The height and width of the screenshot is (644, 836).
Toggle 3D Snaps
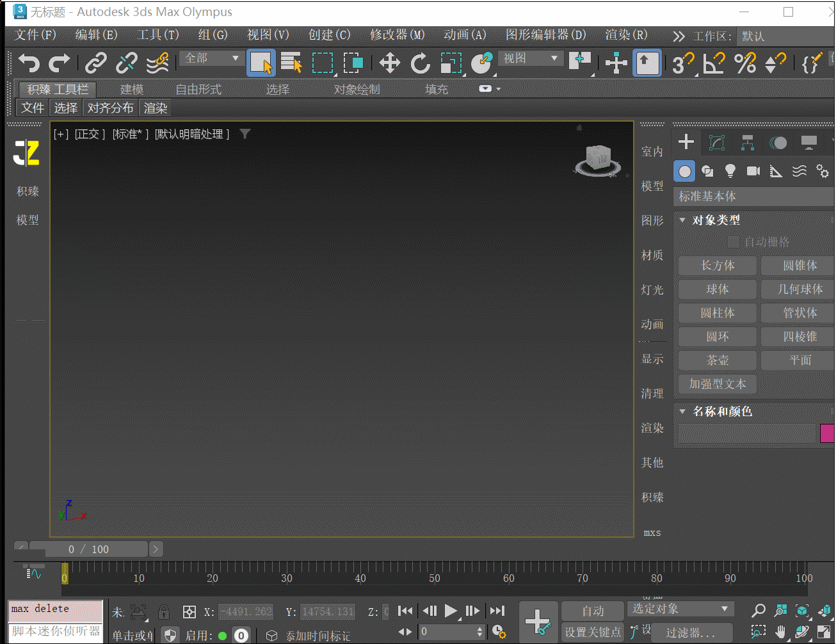coord(683,63)
